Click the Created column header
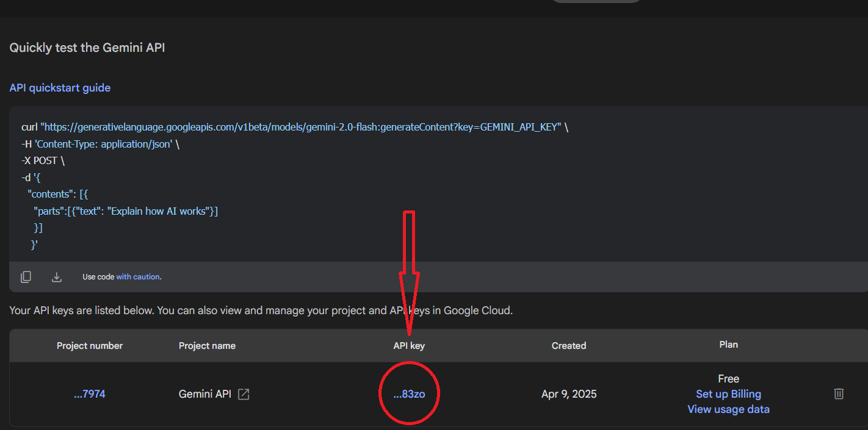Viewport: 868px width, 430px height. (x=569, y=346)
